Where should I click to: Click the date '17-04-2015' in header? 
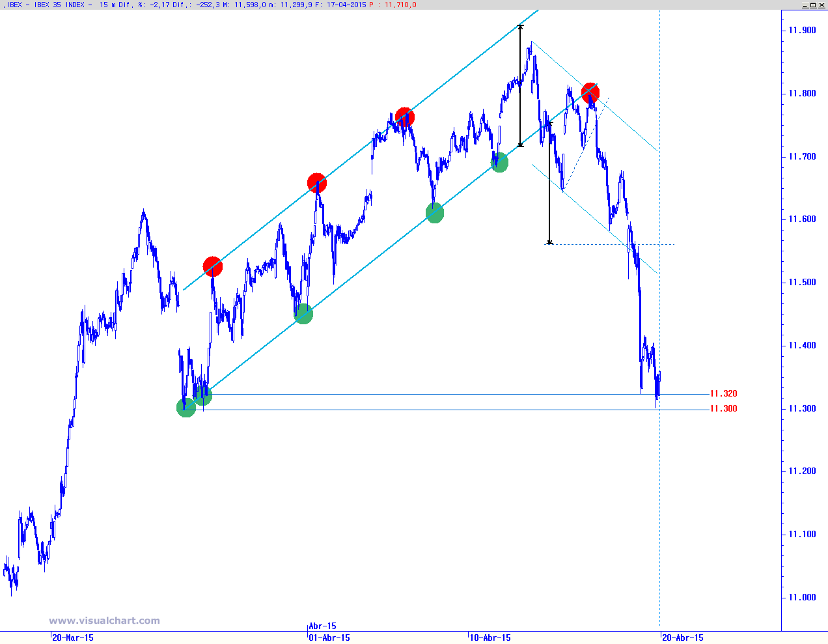[x=346, y=5]
